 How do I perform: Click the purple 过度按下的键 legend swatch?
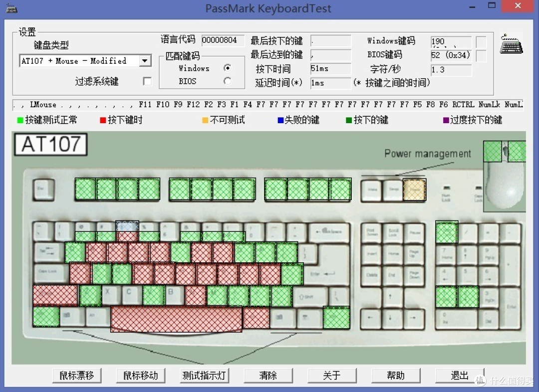tap(446, 120)
